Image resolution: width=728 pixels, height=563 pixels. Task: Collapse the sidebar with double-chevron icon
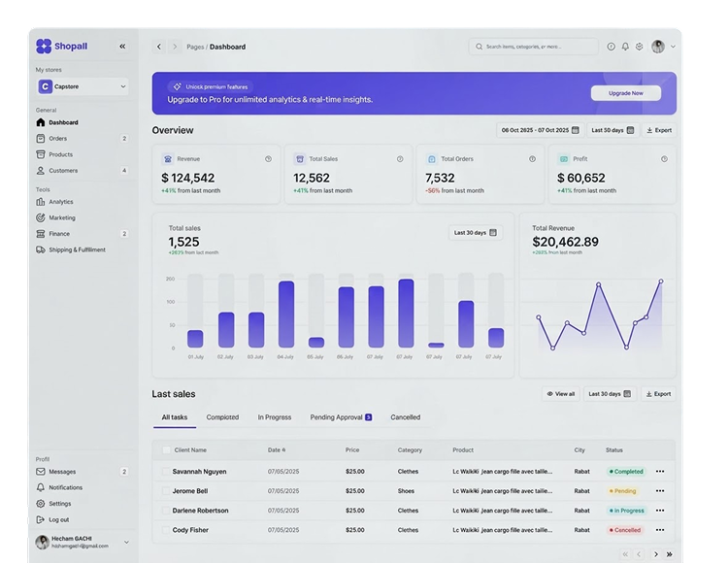click(122, 46)
